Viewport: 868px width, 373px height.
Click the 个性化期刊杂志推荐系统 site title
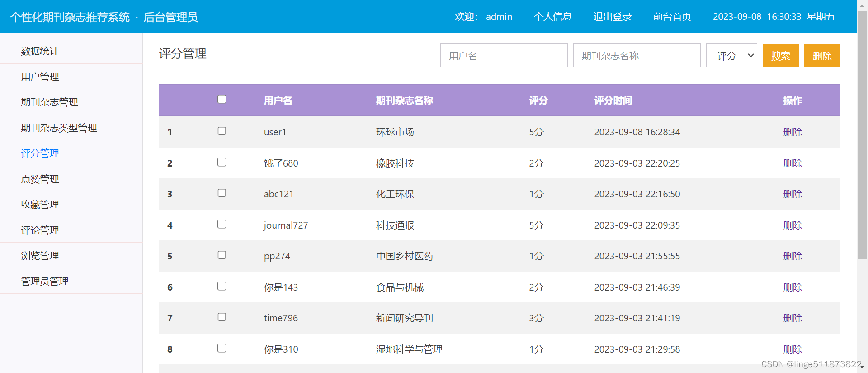click(70, 17)
